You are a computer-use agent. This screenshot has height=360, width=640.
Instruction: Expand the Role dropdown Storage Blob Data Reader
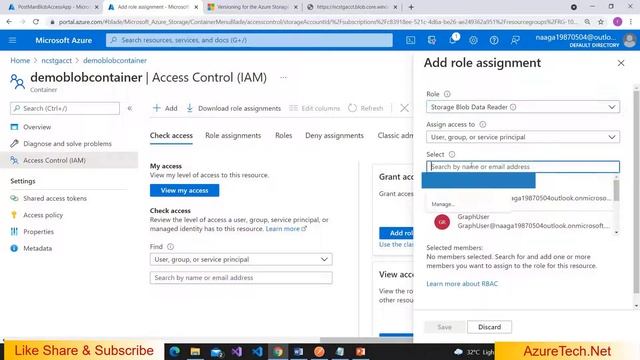(523, 107)
